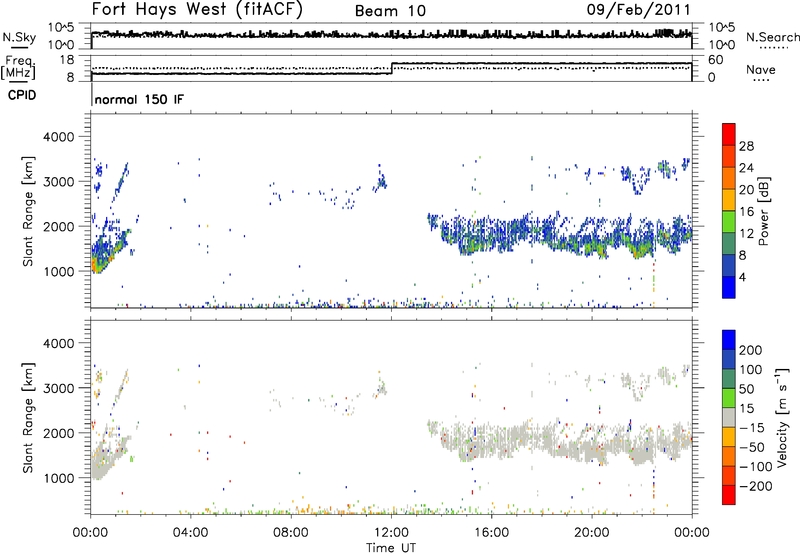Click power-panel backscatter band near 16:00
Image resolution: width=800 pixels, height=554 pixels.
pos(491,235)
